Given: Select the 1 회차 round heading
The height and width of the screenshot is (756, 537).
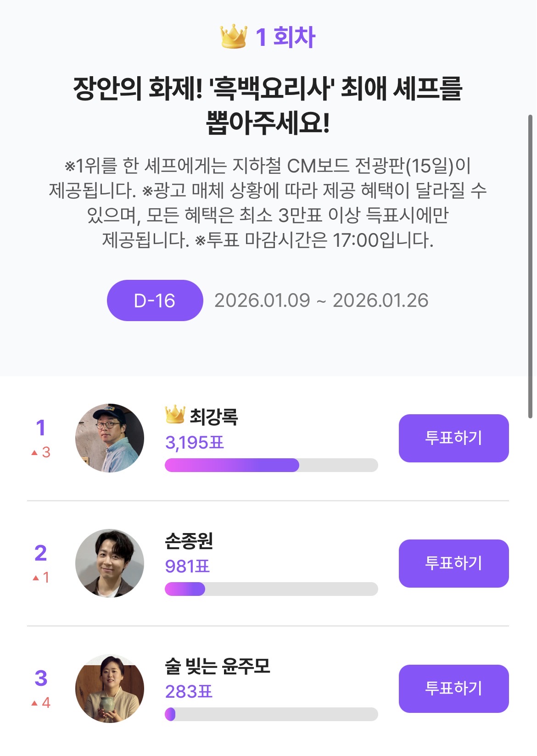Looking at the screenshot, I should click(285, 37).
